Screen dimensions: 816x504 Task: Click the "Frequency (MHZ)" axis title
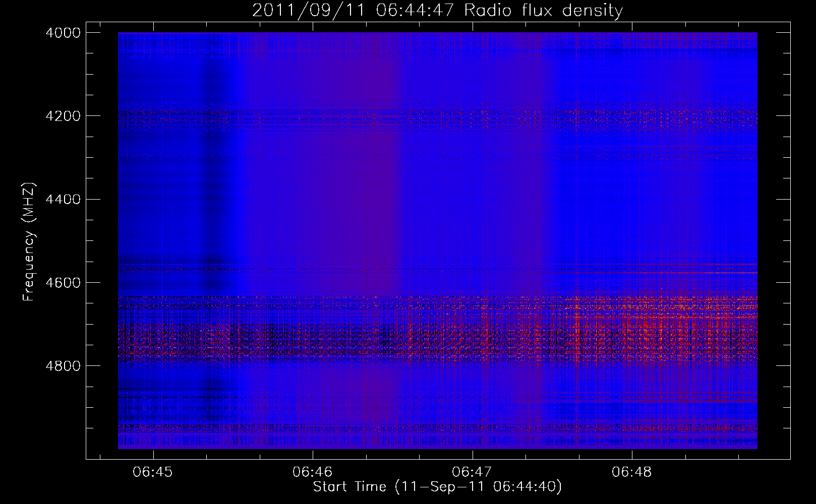29,242
